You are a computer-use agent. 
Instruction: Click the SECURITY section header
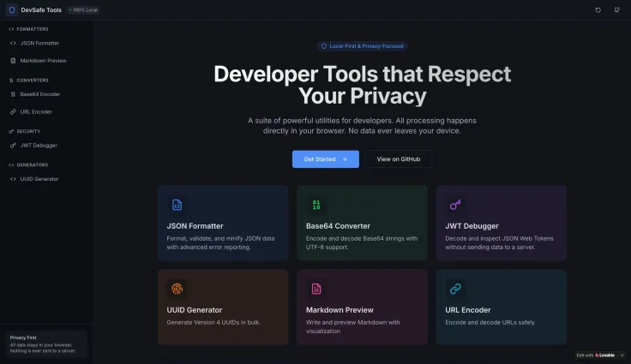point(25,132)
